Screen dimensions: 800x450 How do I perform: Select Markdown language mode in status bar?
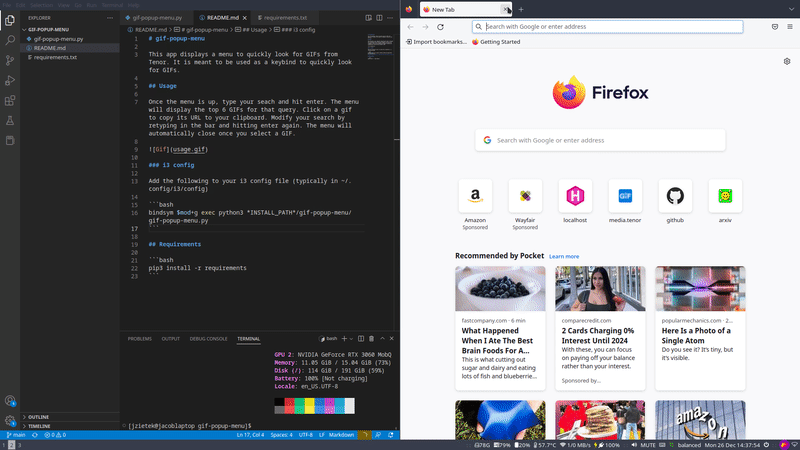(x=341, y=435)
